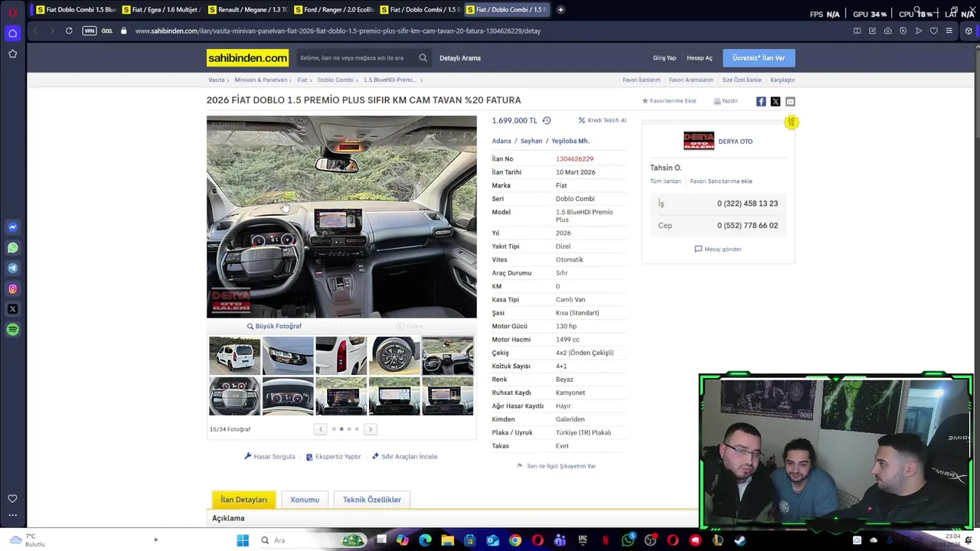The image size is (980, 551).
Task: Click Karşılaştır link in top bar
Action: pyautogui.click(x=782, y=80)
